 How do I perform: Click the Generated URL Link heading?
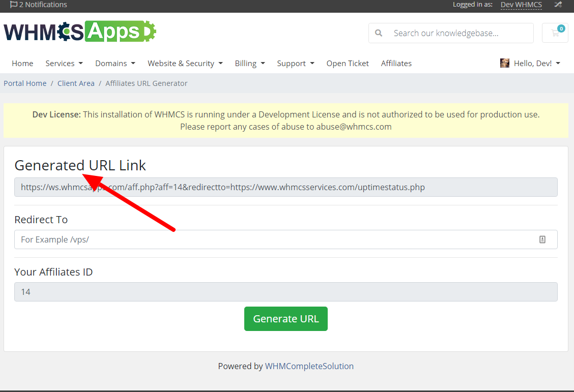pyautogui.click(x=80, y=165)
